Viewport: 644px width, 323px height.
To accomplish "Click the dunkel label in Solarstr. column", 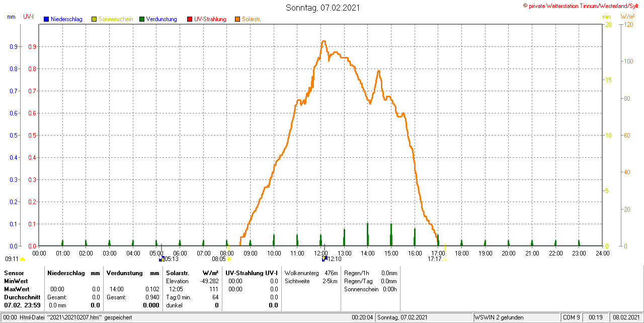I will [x=174, y=305].
